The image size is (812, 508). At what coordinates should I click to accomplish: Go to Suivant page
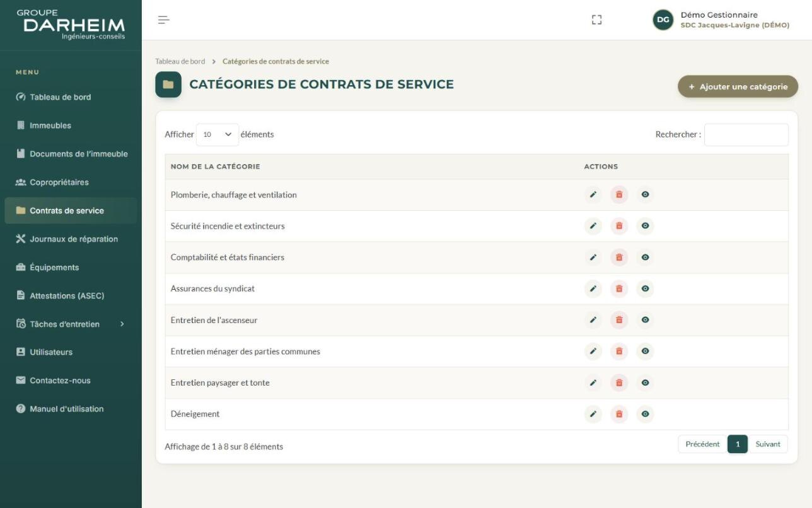[x=768, y=444]
